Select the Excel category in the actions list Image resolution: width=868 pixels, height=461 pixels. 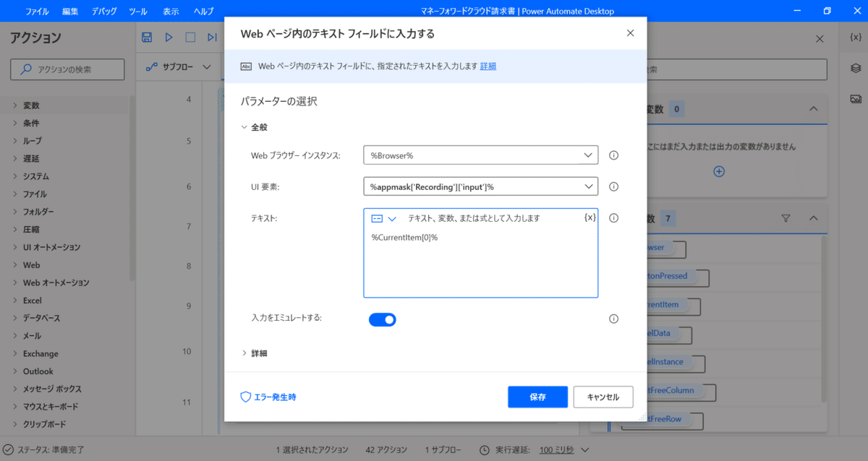pyautogui.click(x=32, y=300)
